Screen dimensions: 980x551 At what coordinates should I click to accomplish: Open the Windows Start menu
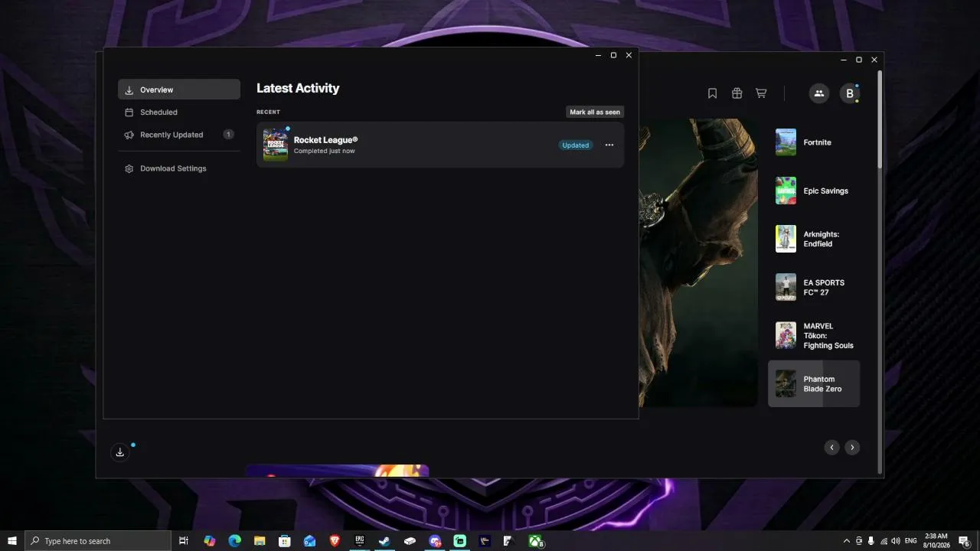click(12, 541)
